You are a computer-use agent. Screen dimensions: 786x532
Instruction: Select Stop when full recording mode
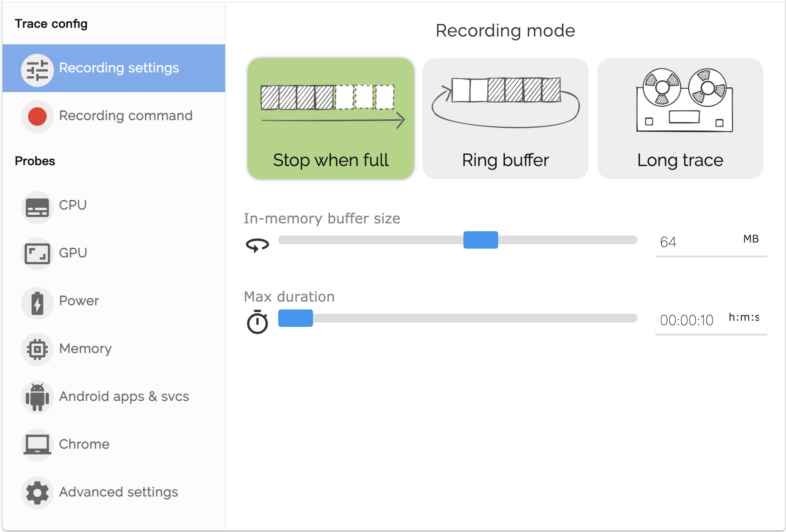click(x=331, y=118)
